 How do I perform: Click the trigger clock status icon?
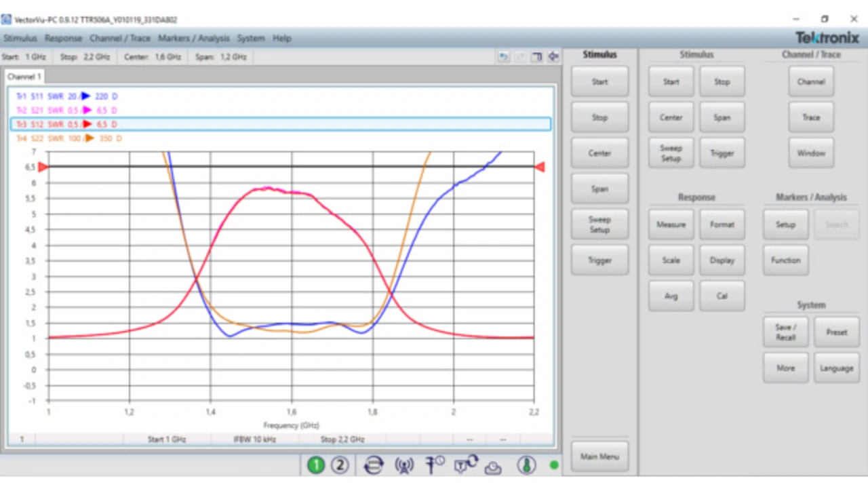(x=435, y=465)
